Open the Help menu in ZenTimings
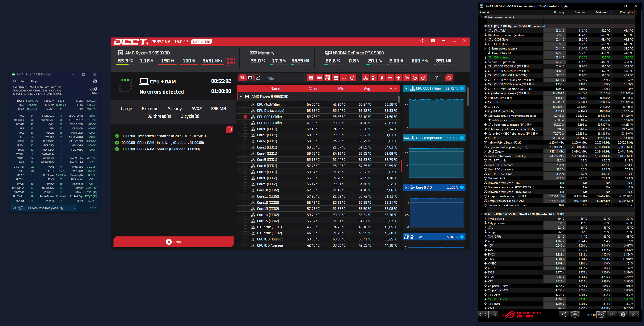 (x=34, y=81)
